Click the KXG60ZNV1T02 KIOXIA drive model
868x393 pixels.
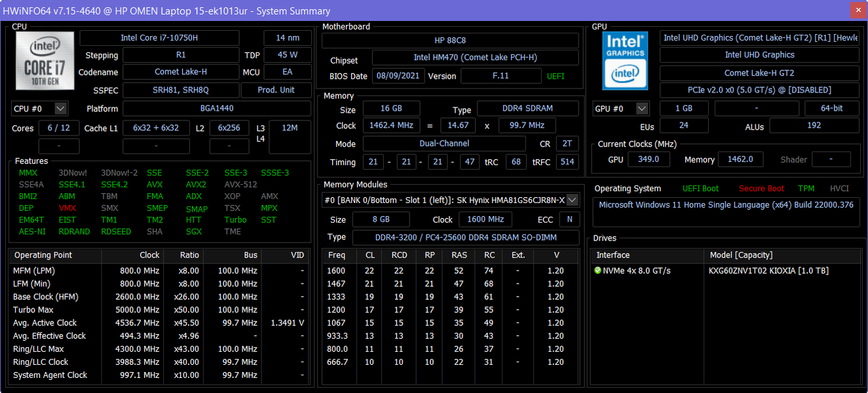[768, 271]
